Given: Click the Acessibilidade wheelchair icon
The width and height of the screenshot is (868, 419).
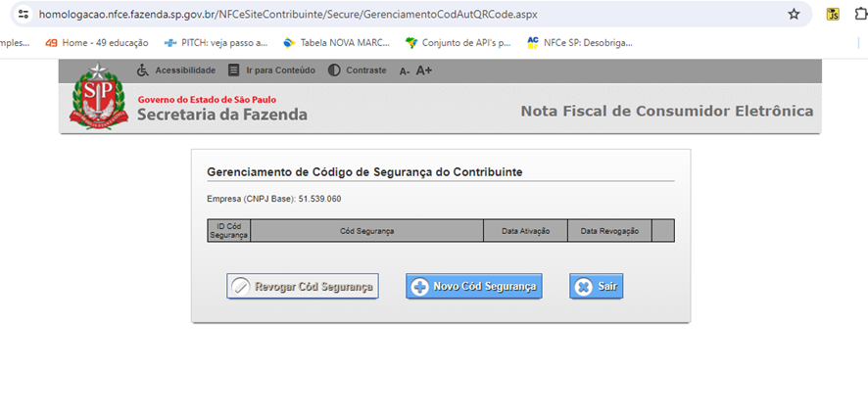Looking at the screenshot, I should [143, 70].
